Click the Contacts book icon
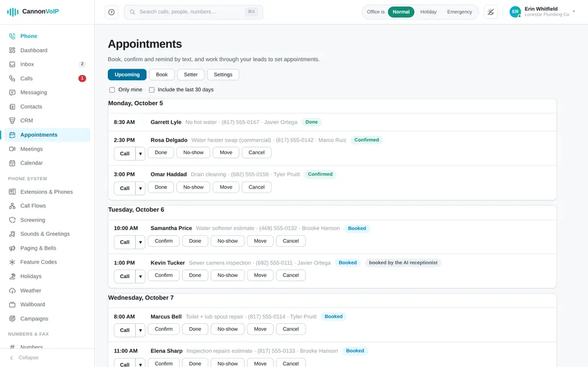Screen dimensions: 588x367 point(12,106)
